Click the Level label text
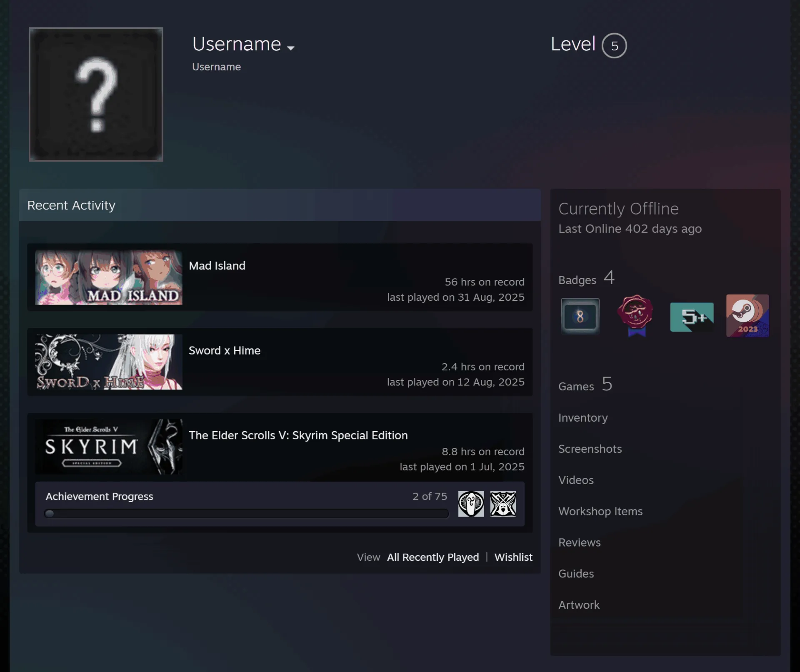 pos(573,44)
